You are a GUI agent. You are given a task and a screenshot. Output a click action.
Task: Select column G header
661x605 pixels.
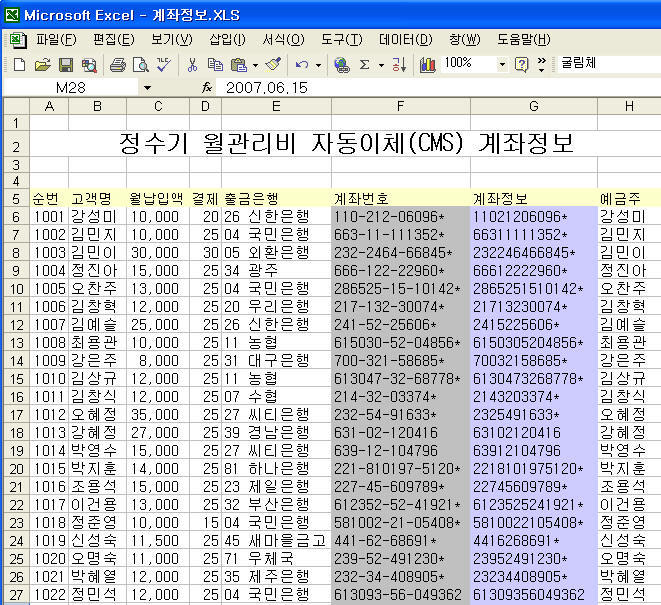tap(534, 106)
